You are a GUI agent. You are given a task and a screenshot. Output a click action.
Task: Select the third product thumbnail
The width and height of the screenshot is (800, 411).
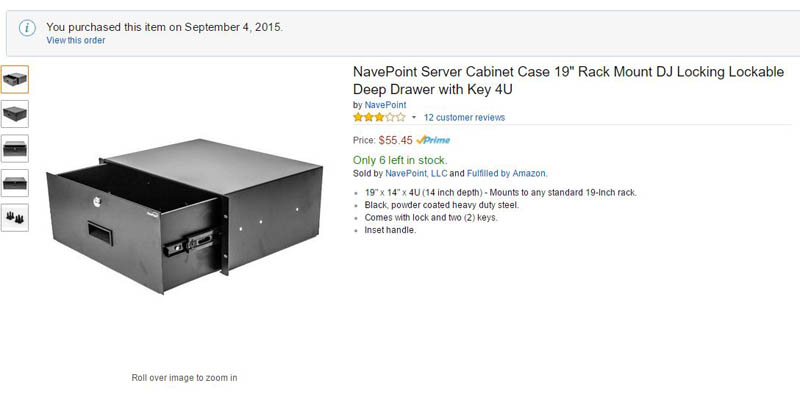point(15,148)
